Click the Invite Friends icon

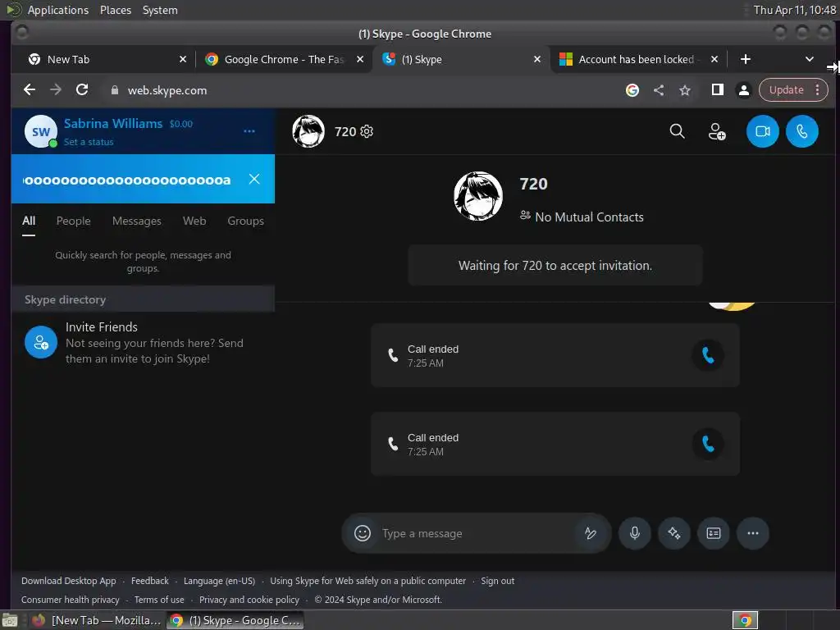(41, 342)
